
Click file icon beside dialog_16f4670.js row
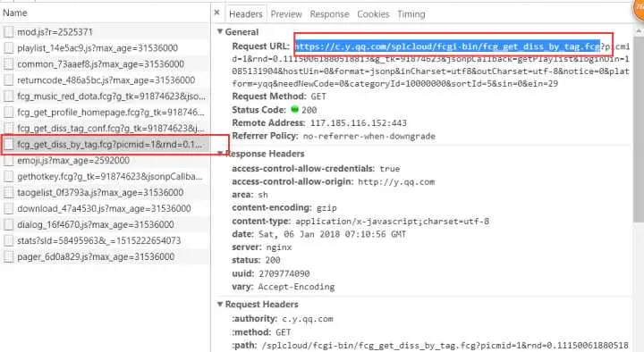pyautogui.click(x=9, y=224)
